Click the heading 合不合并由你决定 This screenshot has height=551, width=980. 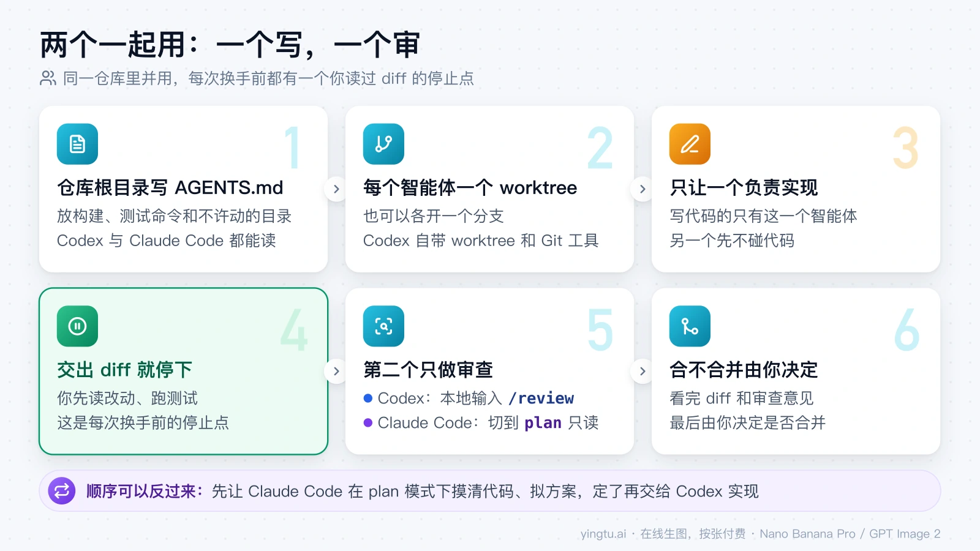pos(744,370)
